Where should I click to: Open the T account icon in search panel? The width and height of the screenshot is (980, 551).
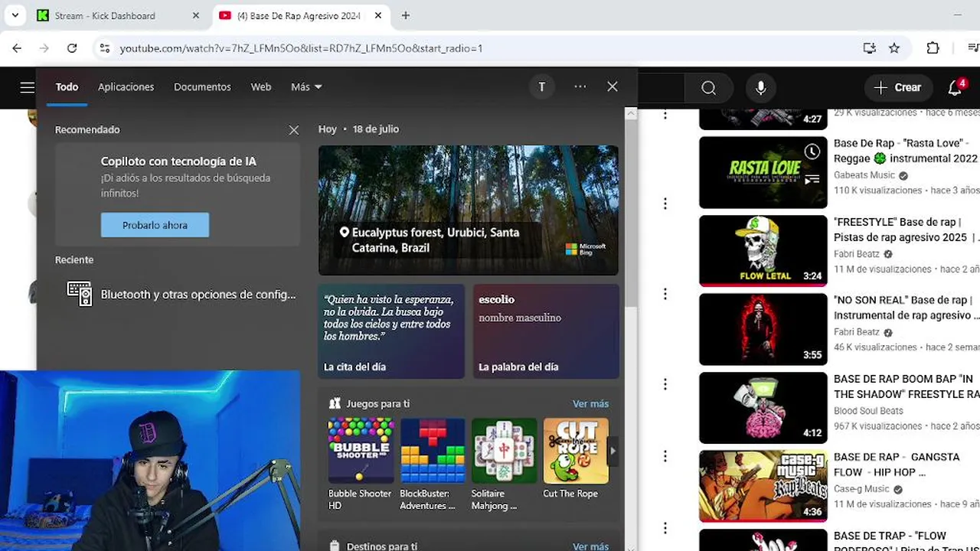coord(541,87)
